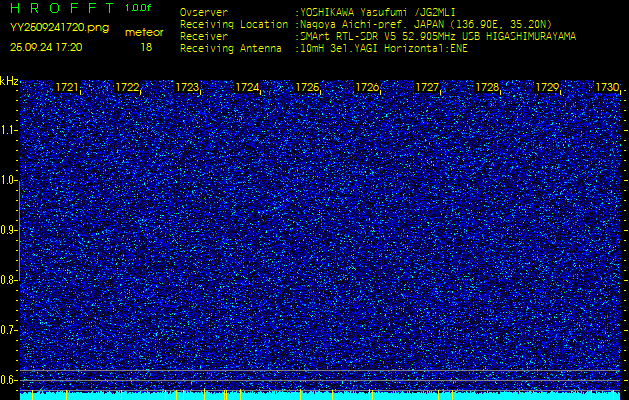The image size is (629, 400).
Task: Click the Receiver field label
Action: [x=204, y=37]
